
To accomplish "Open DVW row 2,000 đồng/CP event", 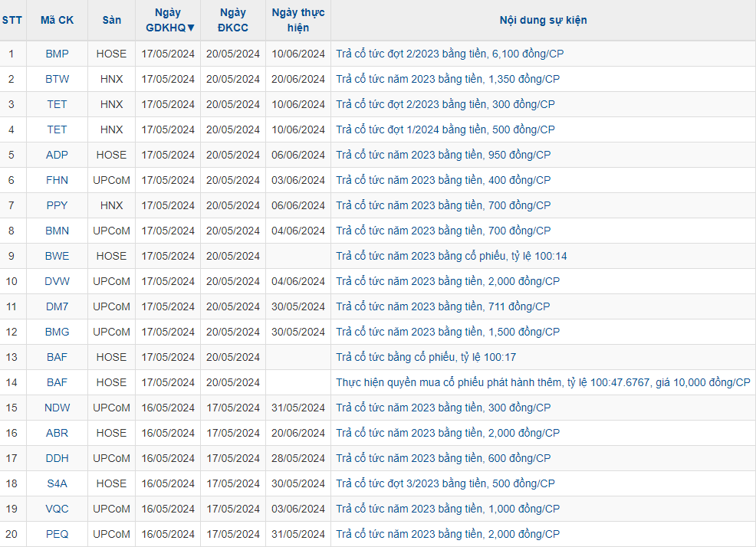I will [x=448, y=281].
